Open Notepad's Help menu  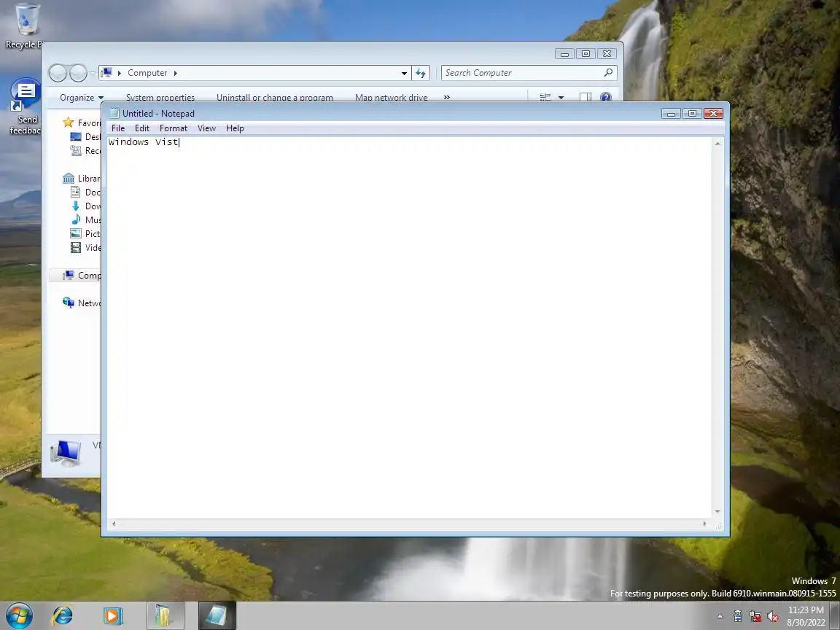[235, 128]
